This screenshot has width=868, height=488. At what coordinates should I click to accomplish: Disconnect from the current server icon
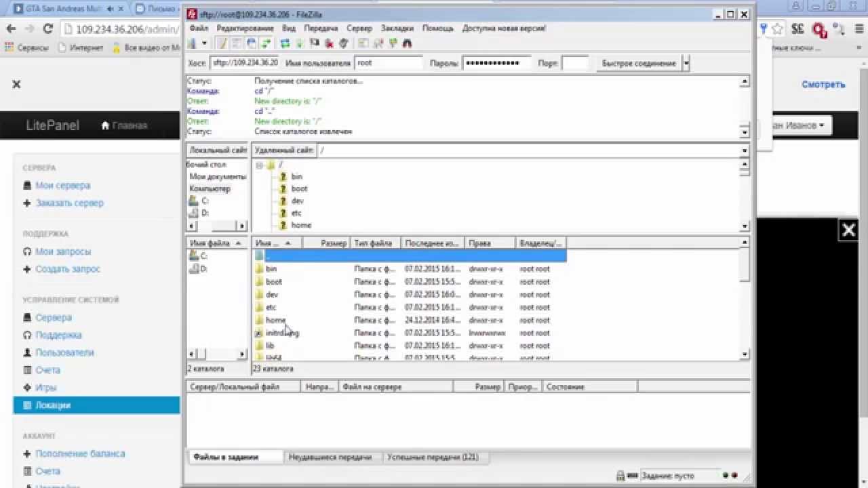(330, 43)
